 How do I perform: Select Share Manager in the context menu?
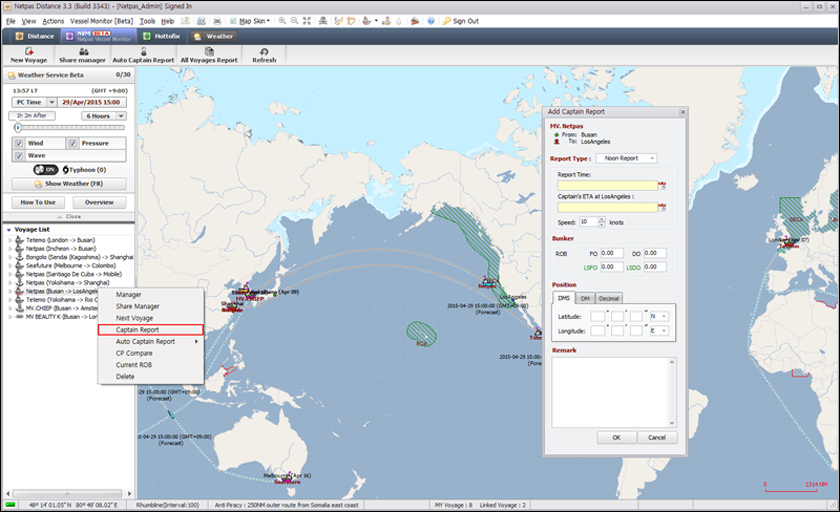[x=151, y=306]
